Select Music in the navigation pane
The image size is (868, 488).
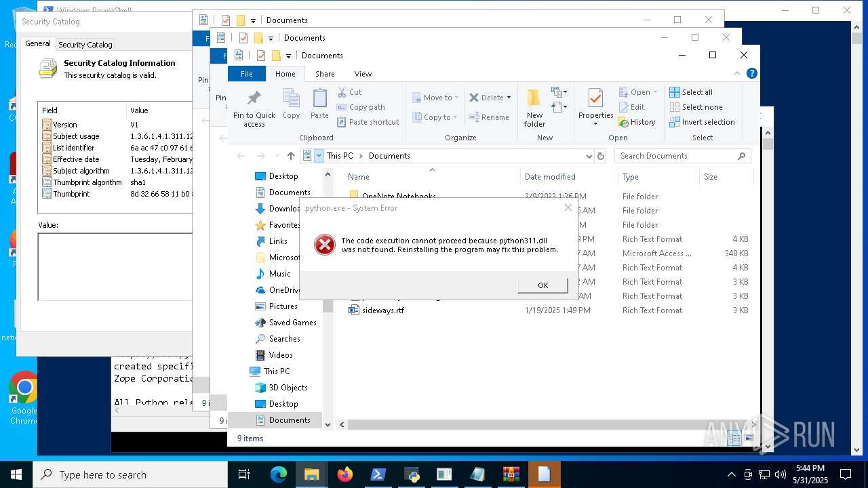pos(279,274)
